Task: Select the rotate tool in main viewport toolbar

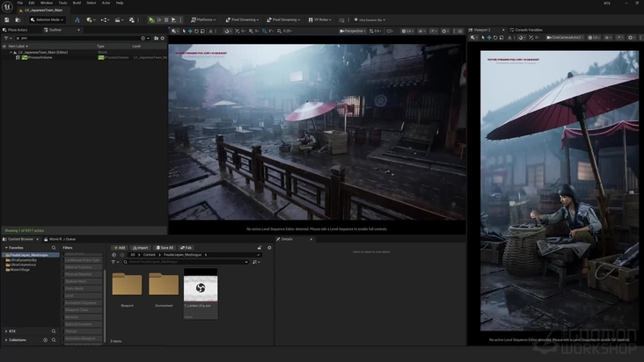Action: (x=196, y=31)
